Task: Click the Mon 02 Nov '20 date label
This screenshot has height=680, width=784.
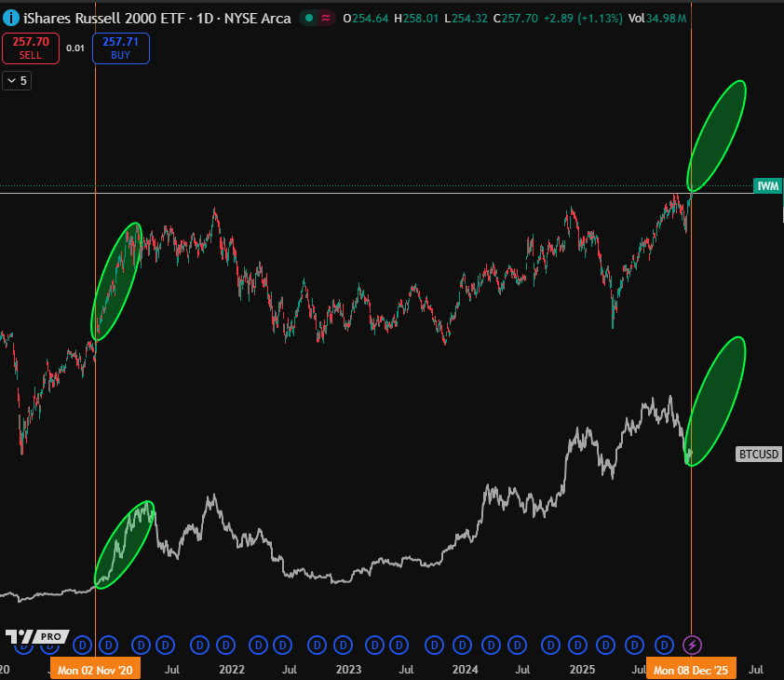Action: point(95,670)
